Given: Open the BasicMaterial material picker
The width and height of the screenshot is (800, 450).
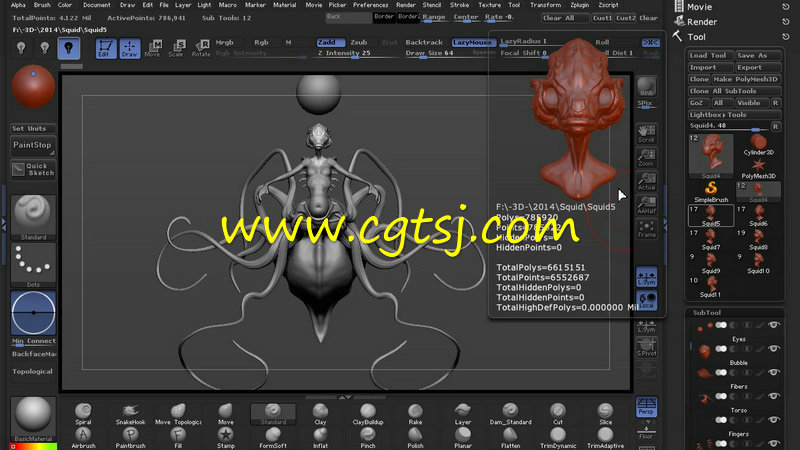Looking at the screenshot, I should click(x=33, y=419).
